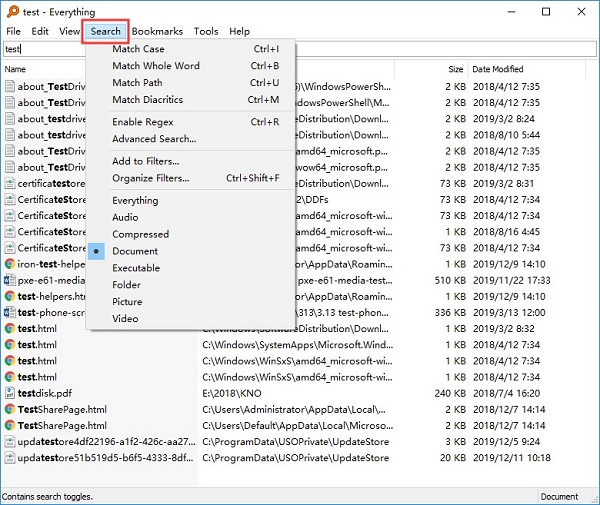The width and height of the screenshot is (600, 505).
Task: Open Organize Filters dialog
Action: click(x=191, y=178)
